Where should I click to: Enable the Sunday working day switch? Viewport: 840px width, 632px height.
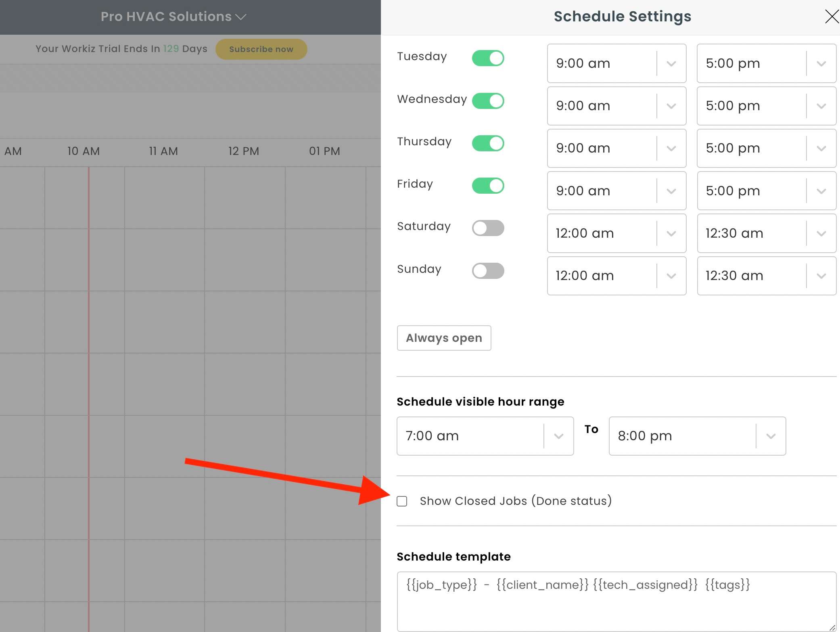point(488,270)
